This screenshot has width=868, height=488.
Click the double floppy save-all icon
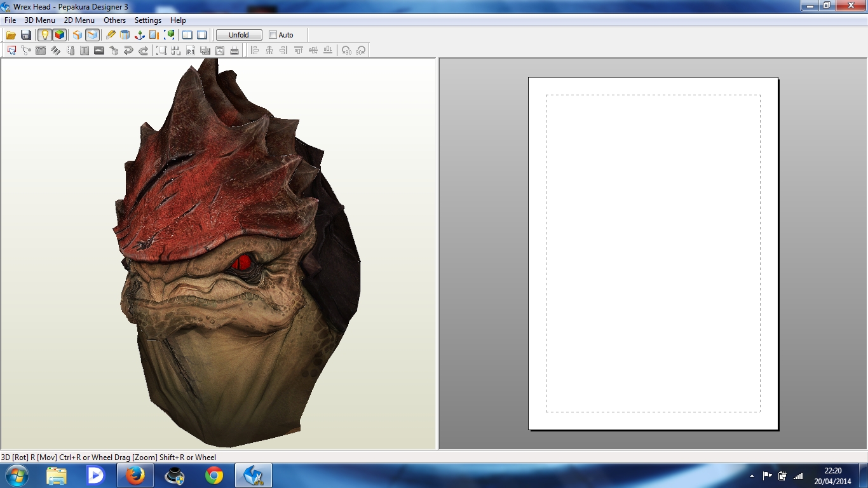pyautogui.click(x=205, y=50)
